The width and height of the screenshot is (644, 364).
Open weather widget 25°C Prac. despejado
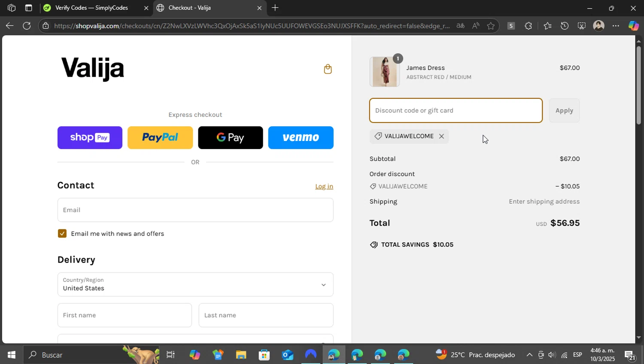[x=476, y=355]
